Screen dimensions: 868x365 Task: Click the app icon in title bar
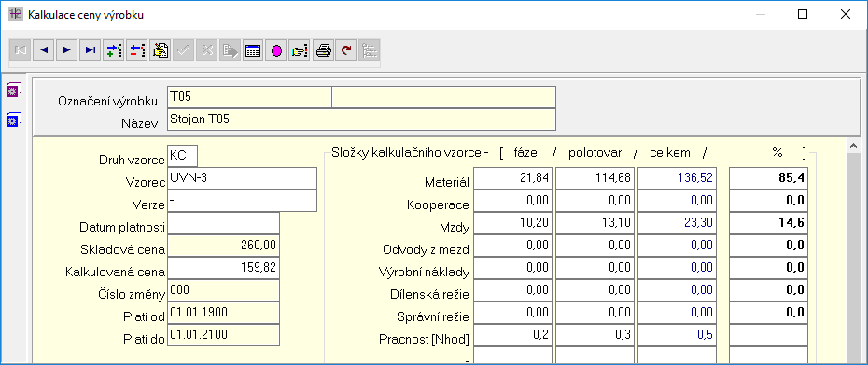tap(16, 14)
